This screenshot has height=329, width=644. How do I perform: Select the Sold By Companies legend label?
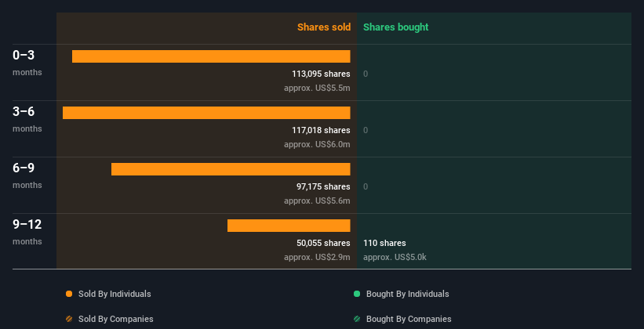(116, 319)
